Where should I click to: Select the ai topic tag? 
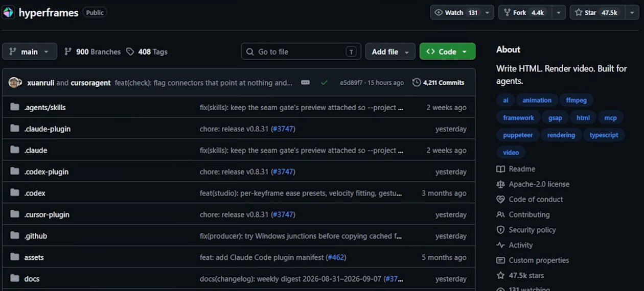[x=505, y=101]
